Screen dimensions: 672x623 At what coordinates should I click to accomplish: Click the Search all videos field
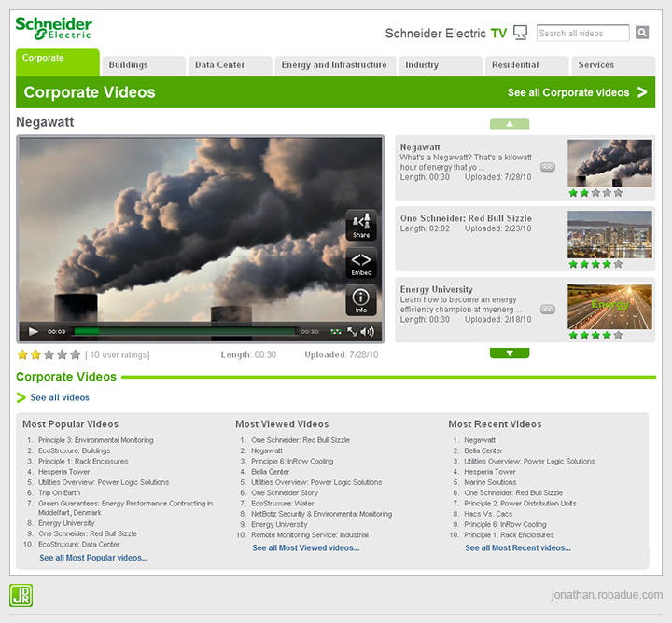pyautogui.click(x=583, y=34)
